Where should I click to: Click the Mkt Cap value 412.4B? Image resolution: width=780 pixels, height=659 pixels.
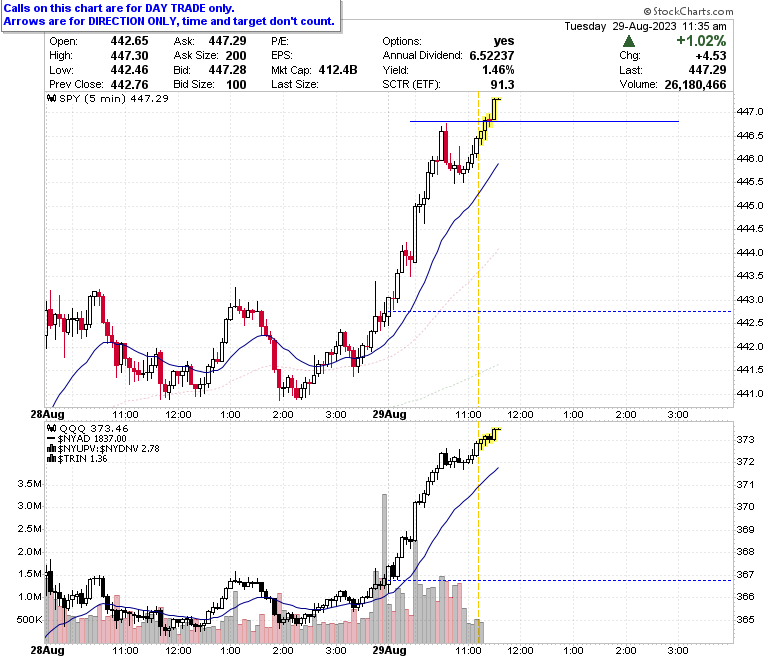click(338, 70)
